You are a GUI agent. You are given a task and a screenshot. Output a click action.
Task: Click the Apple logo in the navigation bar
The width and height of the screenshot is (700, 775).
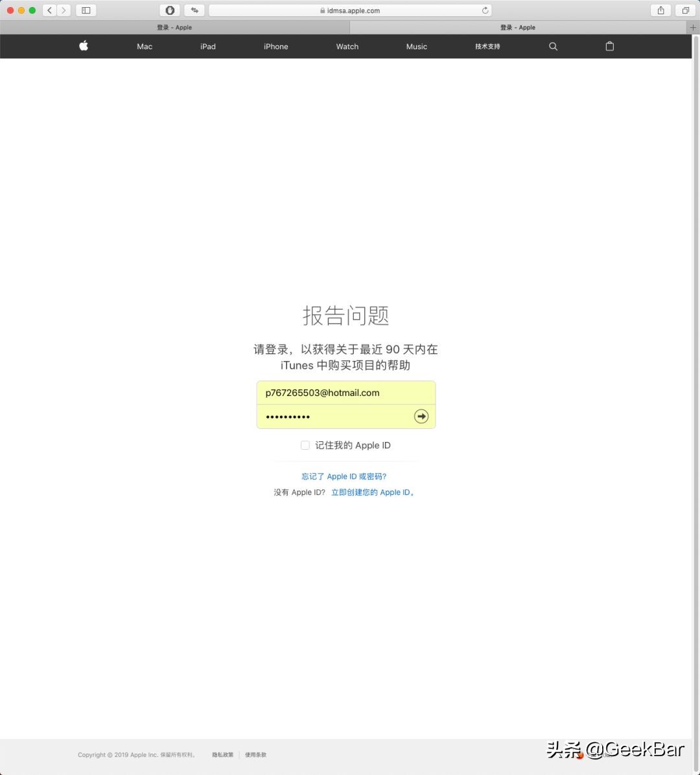coord(84,46)
